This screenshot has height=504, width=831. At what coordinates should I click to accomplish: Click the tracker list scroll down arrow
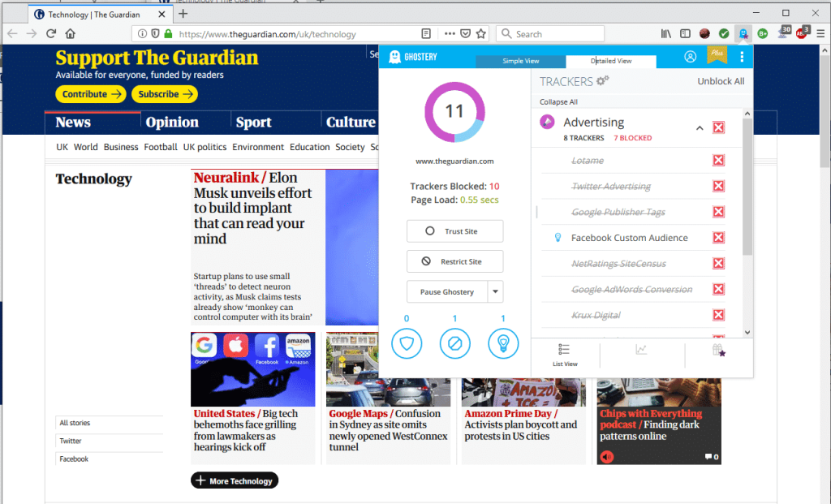(x=747, y=332)
